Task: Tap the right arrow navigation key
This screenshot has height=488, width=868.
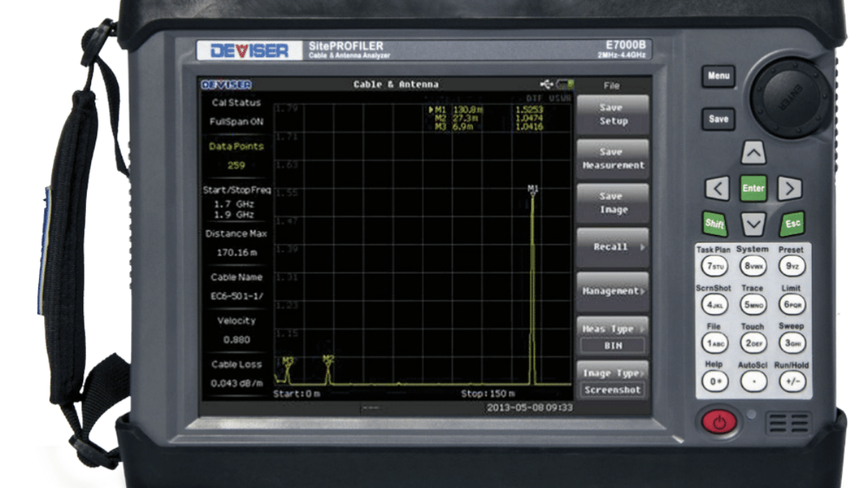Action: click(790, 189)
